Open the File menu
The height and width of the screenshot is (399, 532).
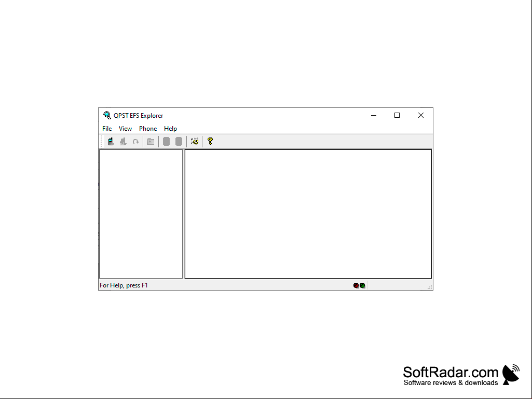[107, 129]
